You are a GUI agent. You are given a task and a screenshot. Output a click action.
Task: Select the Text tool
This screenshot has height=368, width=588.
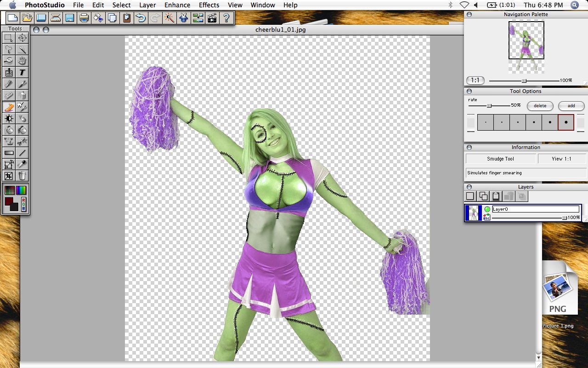(22, 72)
